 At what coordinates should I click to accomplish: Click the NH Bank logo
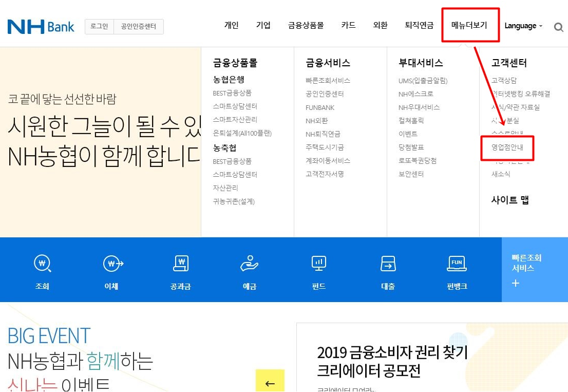tap(41, 26)
